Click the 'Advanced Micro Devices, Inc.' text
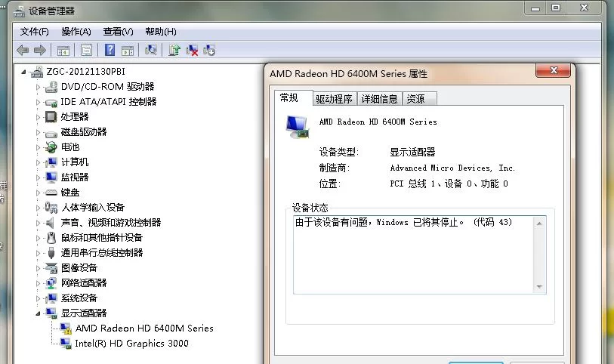The height and width of the screenshot is (364, 614). click(x=452, y=168)
